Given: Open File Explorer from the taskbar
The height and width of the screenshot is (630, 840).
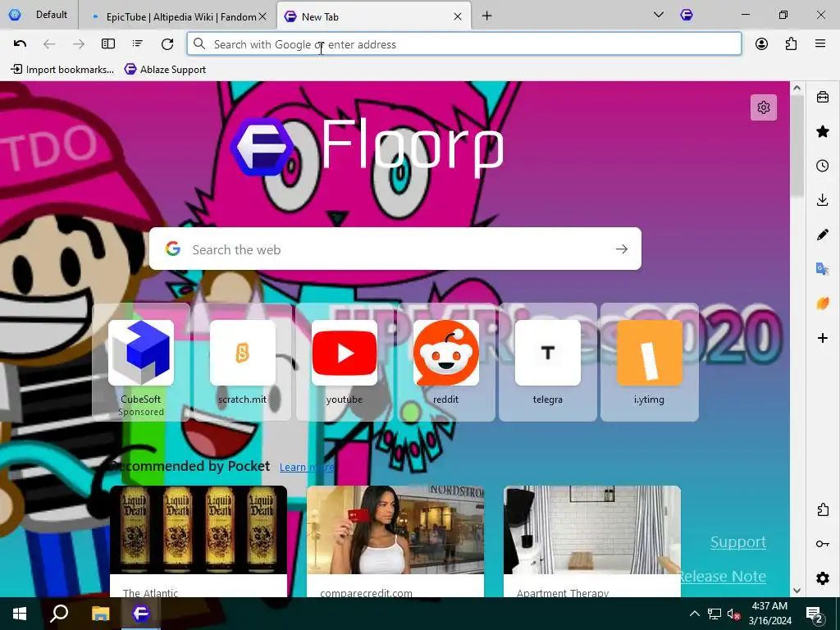Looking at the screenshot, I should click(x=100, y=614).
